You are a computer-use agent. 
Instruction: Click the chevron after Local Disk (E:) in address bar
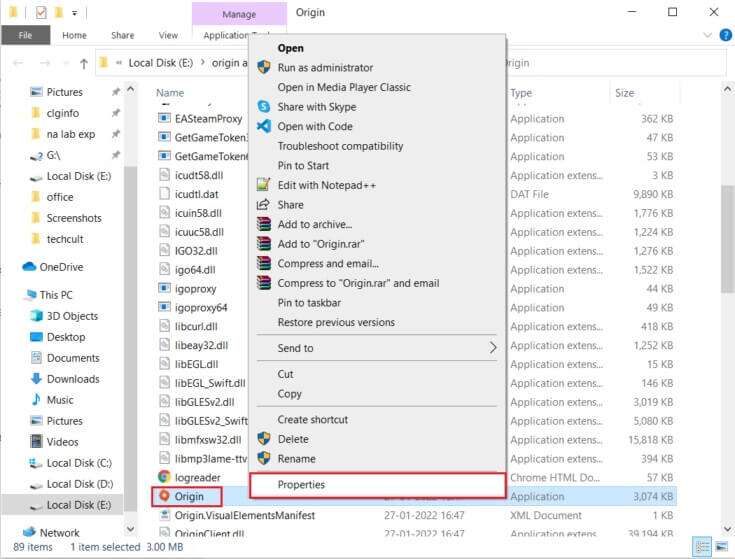coord(202,62)
